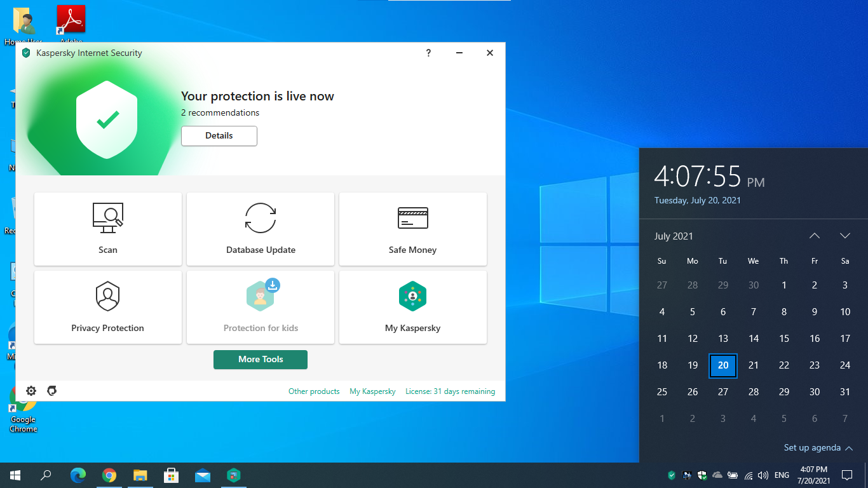Select July 31 in the calendar

(x=845, y=392)
